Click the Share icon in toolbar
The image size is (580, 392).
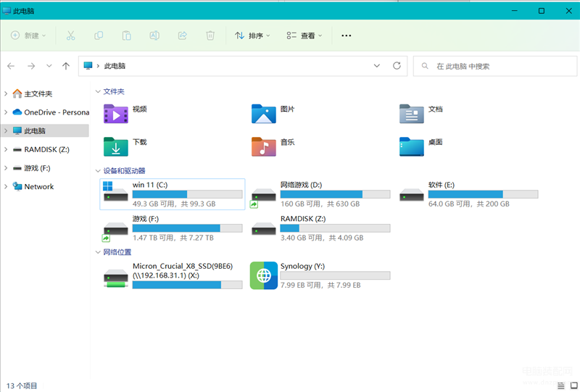click(x=183, y=36)
